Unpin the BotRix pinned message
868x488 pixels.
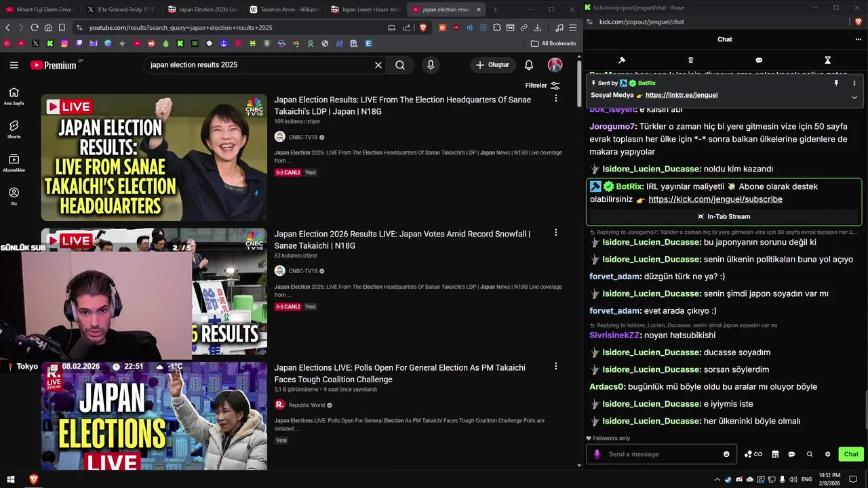click(836, 83)
